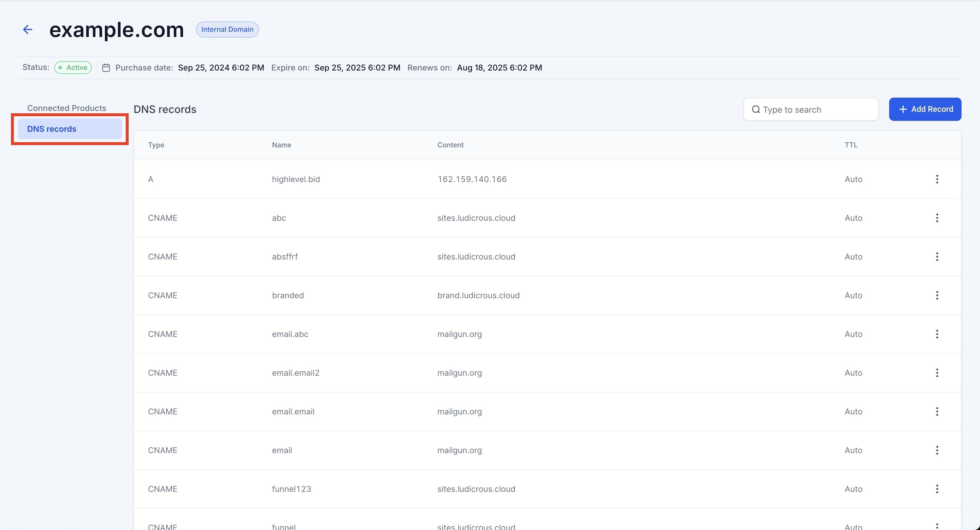Open three-dot menu for email.abc record
Viewport: 980px width, 530px height.
coord(937,334)
